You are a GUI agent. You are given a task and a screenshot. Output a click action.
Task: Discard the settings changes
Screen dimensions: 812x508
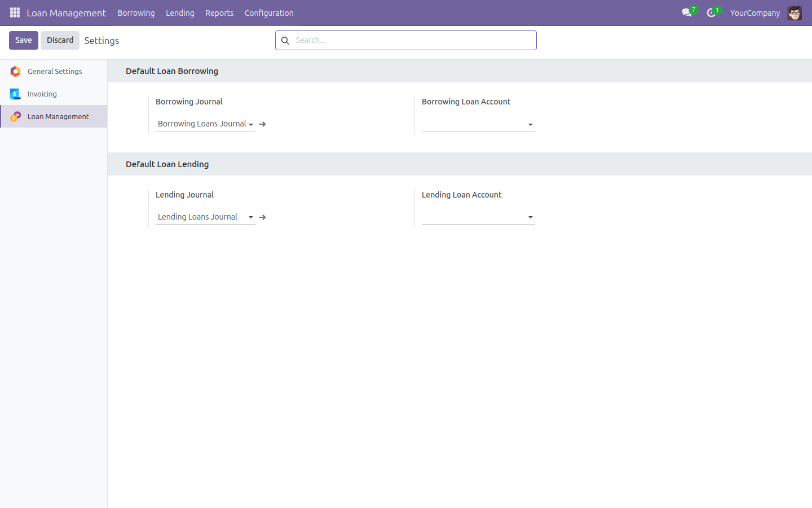(60, 40)
